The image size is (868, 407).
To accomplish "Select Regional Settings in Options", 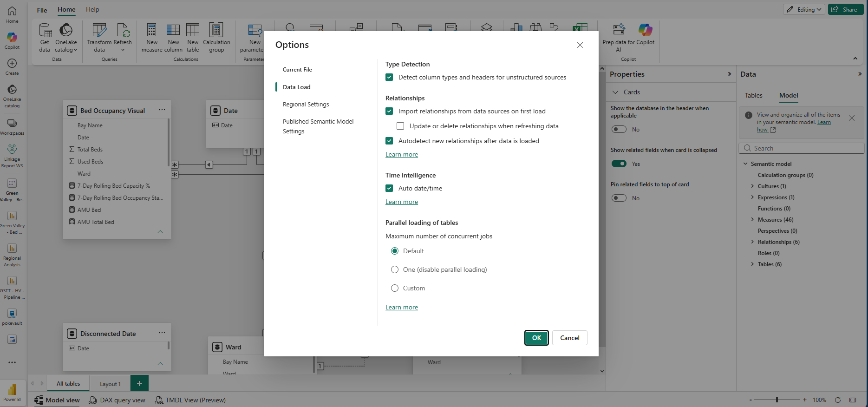I will (x=306, y=104).
